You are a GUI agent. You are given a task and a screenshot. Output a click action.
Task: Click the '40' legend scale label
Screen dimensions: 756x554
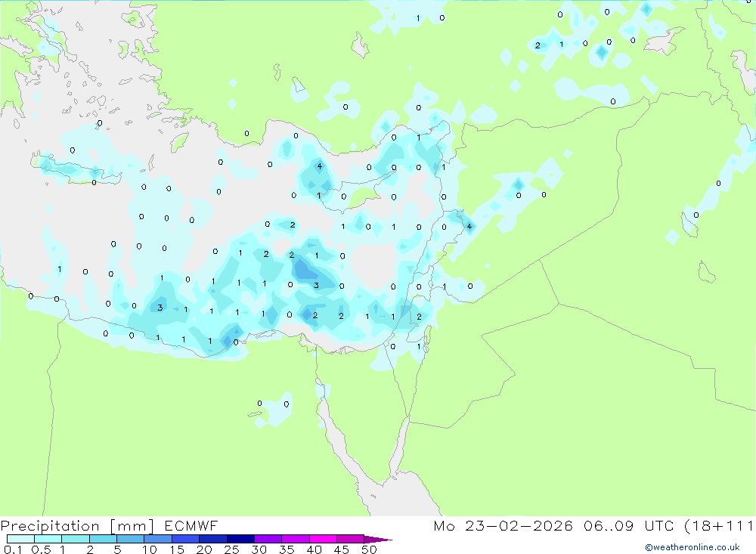pos(314,549)
